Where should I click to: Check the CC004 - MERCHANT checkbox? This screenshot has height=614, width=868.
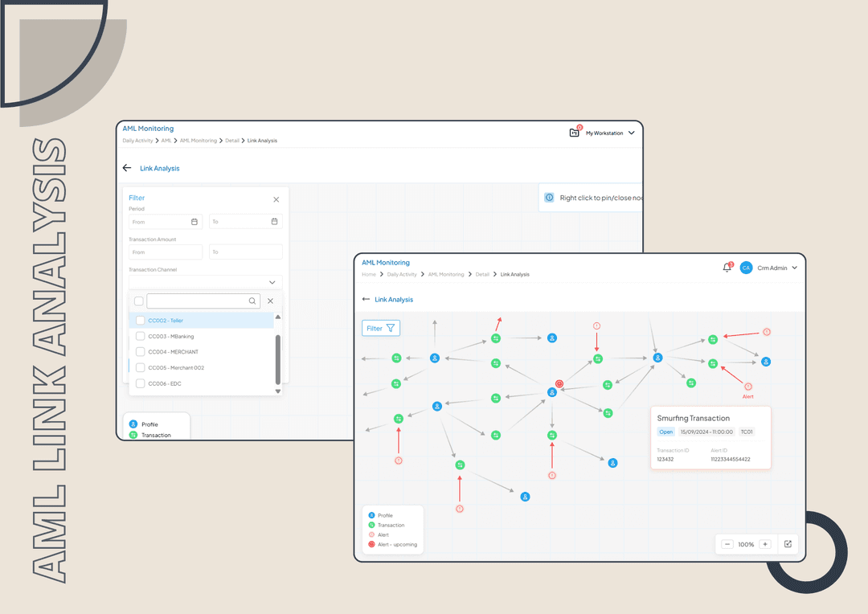click(141, 352)
